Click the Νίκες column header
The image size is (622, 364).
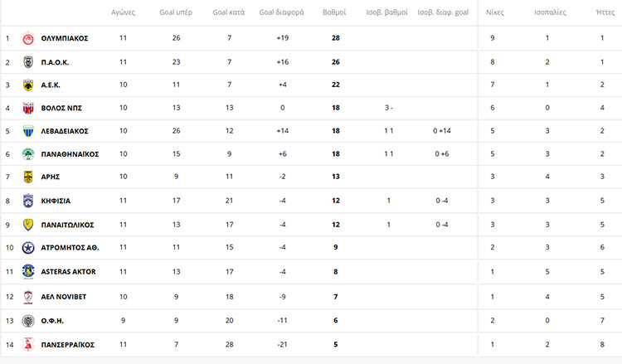click(494, 13)
